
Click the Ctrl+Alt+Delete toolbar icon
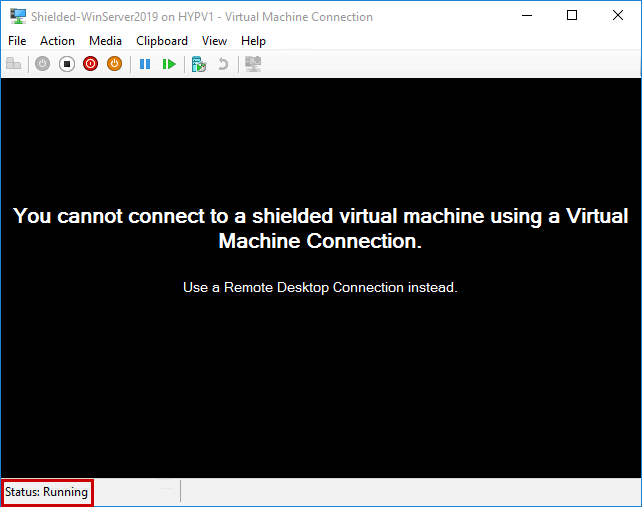point(14,64)
